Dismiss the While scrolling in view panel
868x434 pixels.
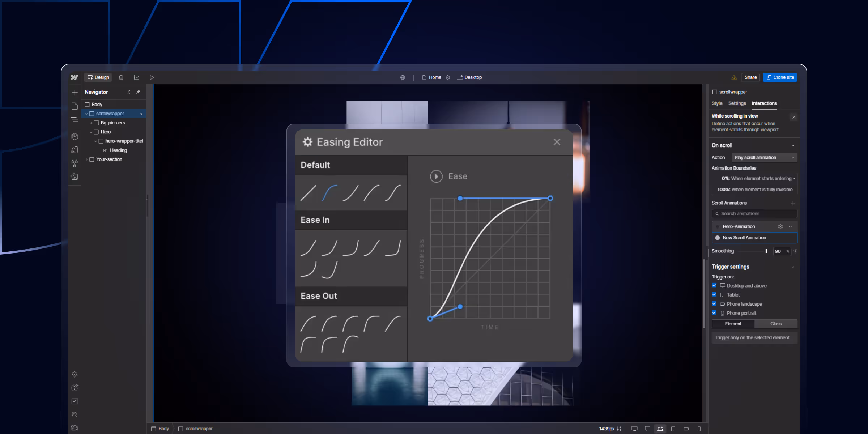(794, 117)
